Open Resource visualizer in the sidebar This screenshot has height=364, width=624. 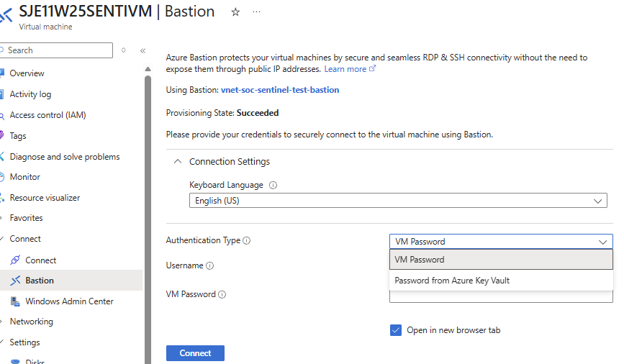coord(45,198)
